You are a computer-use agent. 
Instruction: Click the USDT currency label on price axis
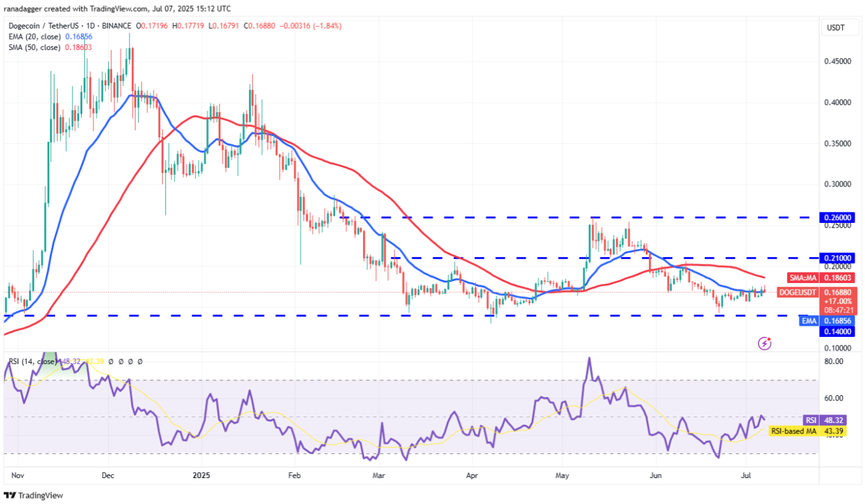pyautogui.click(x=834, y=27)
